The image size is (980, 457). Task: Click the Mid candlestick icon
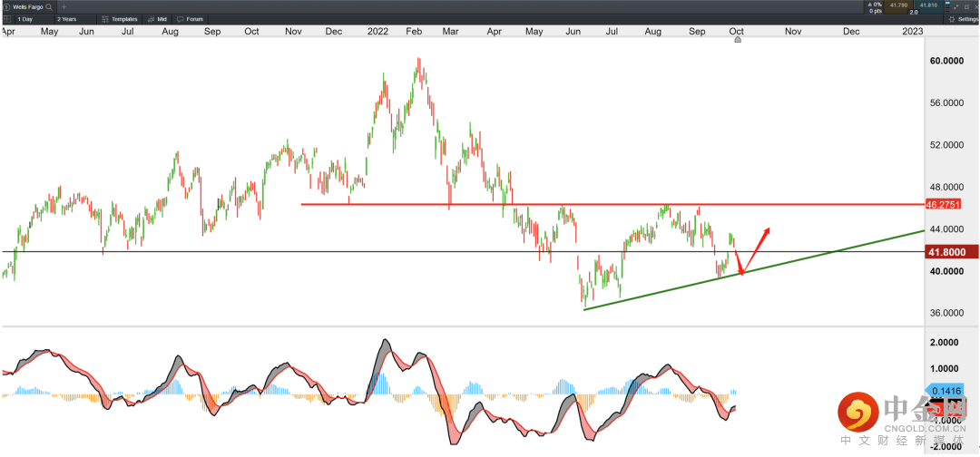(152, 19)
